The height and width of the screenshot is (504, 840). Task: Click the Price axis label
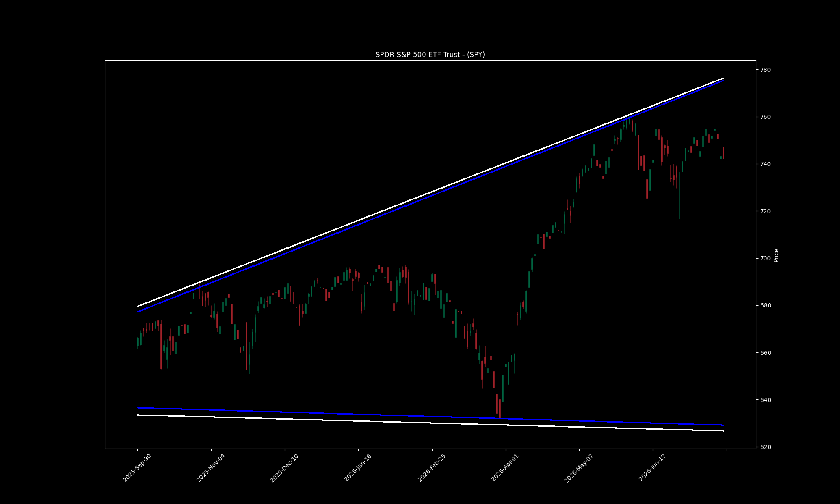(776, 255)
